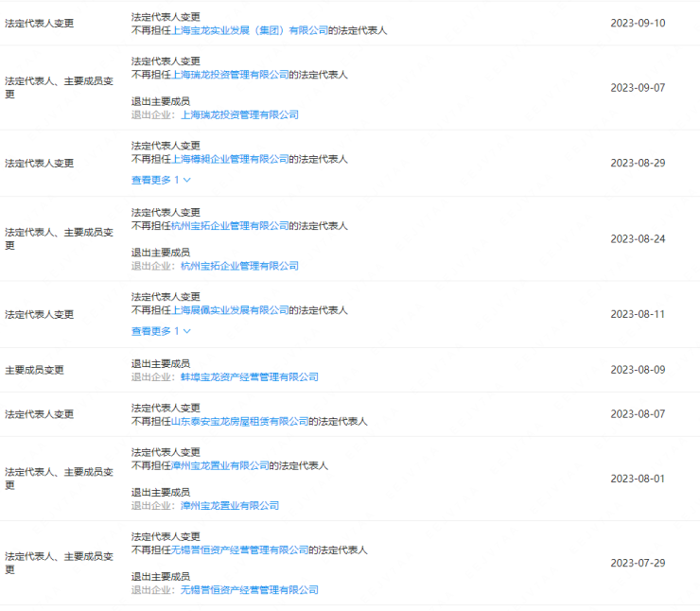Viewport: 700px width, 611px height.
Task: Select 主要成员变更 label in the 2023-08-09 row
Action: click(x=34, y=370)
